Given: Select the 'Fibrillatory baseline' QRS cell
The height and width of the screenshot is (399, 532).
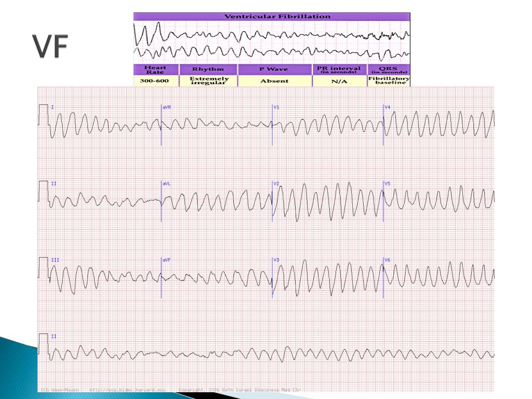Looking at the screenshot, I should pos(389,81).
